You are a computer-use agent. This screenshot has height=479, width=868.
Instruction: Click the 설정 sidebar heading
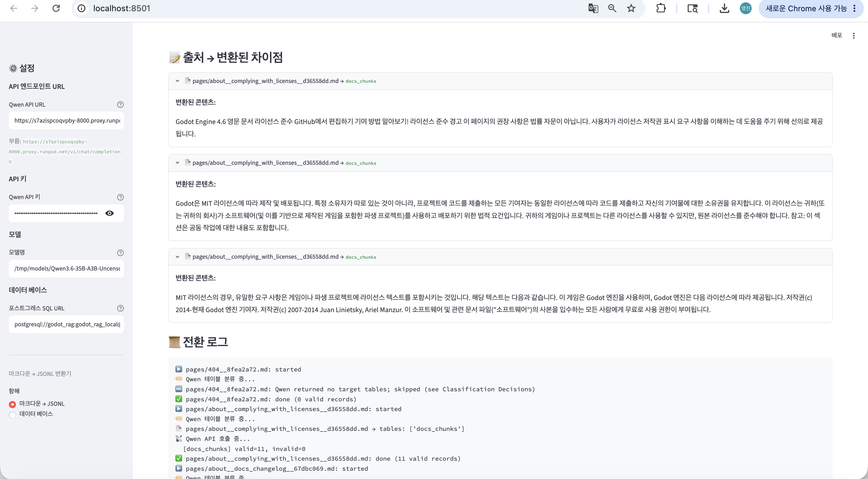tap(22, 68)
